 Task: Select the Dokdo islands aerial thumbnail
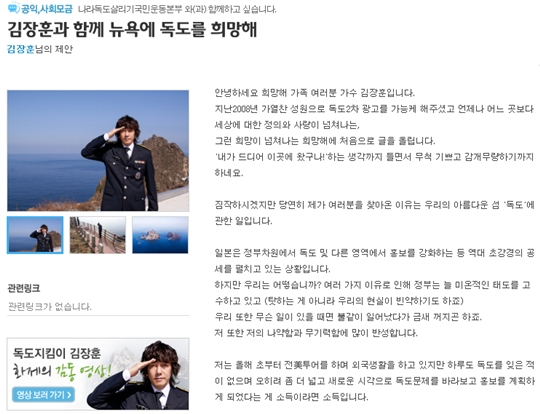(x=160, y=235)
